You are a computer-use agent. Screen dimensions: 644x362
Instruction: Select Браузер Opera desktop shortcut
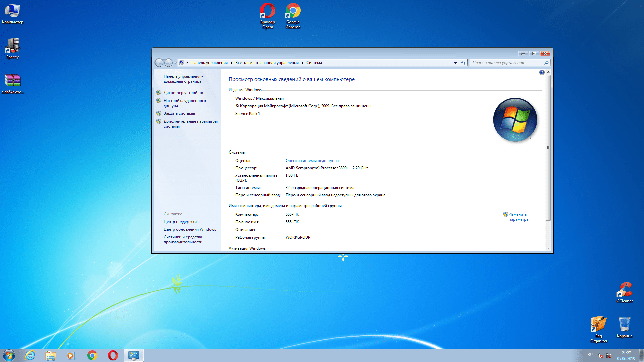click(268, 16)
